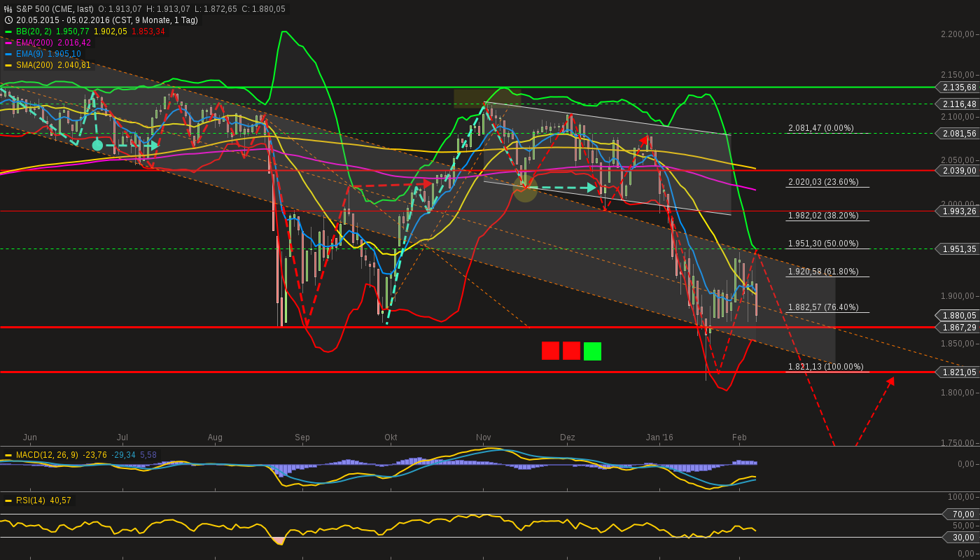980x560 pixels.
Task: Click the Fibonacci label 1.982,02 (38.20%)
Action: click(x=823, y=216)
